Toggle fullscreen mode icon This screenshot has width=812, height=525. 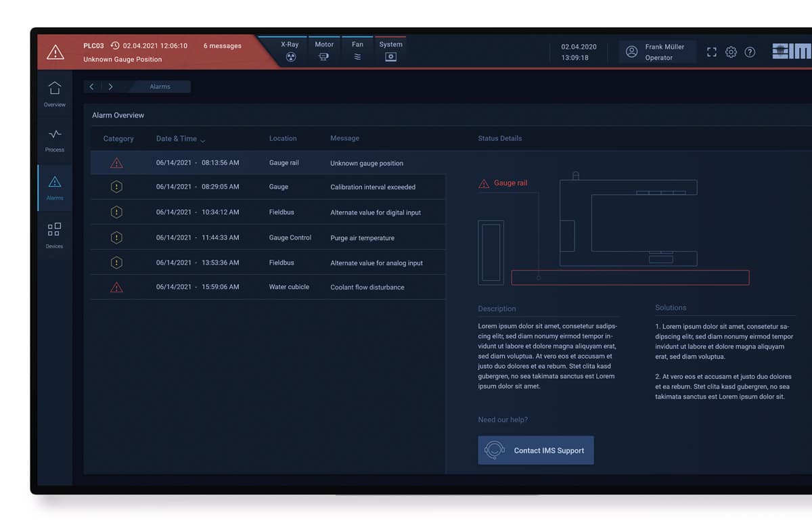(711, 52)
